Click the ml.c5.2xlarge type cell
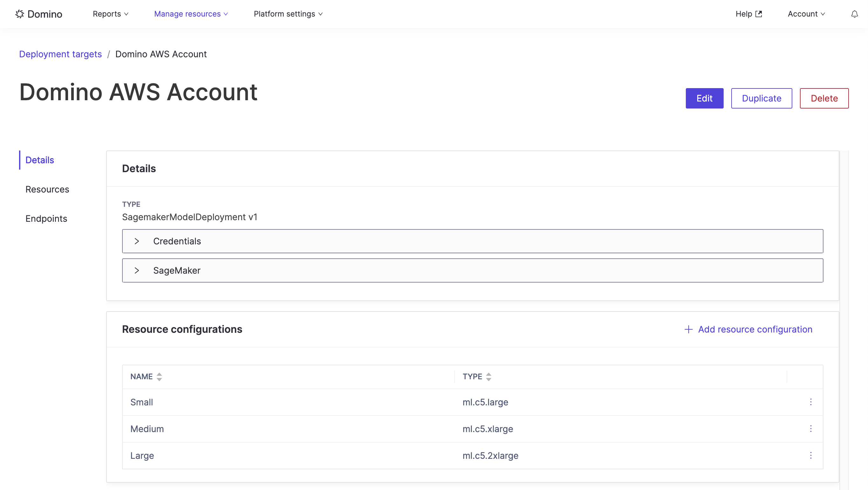 coord(490,455)
